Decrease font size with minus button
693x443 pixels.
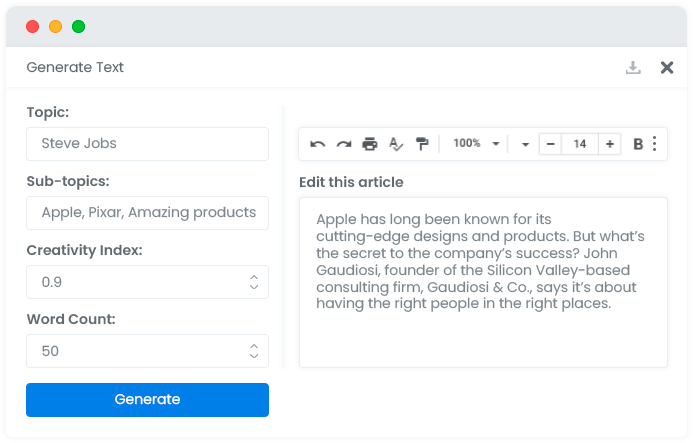click(x=550, y=144)
